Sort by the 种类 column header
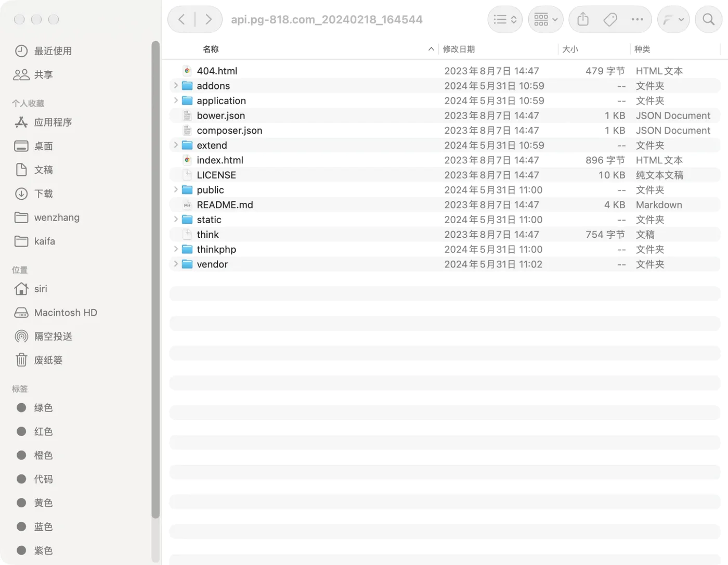 [x=642, y=49]
